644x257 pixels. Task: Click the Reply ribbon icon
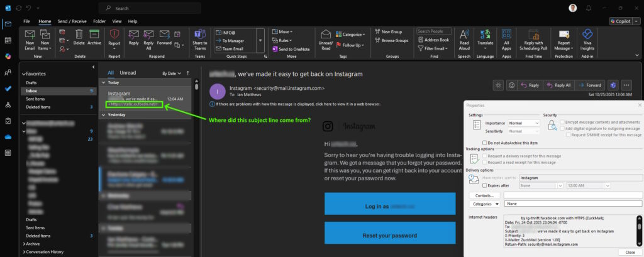coord(133,37)
